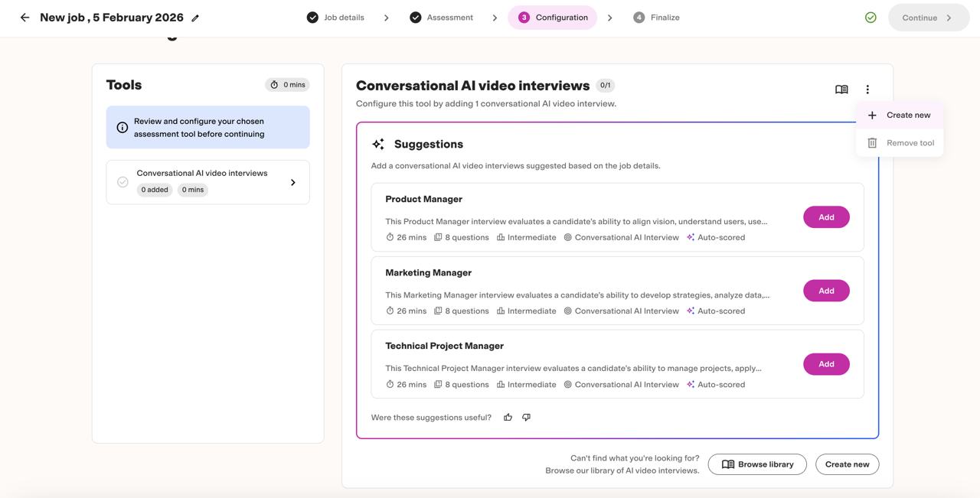The width and height of the screenshot is (980, 498).
Task: Click the green saved checkmark icon
Action: pyautogui.click(x=871, y=18)
